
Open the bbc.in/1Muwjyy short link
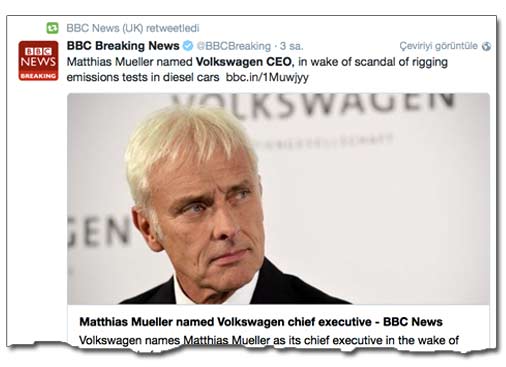267,77
